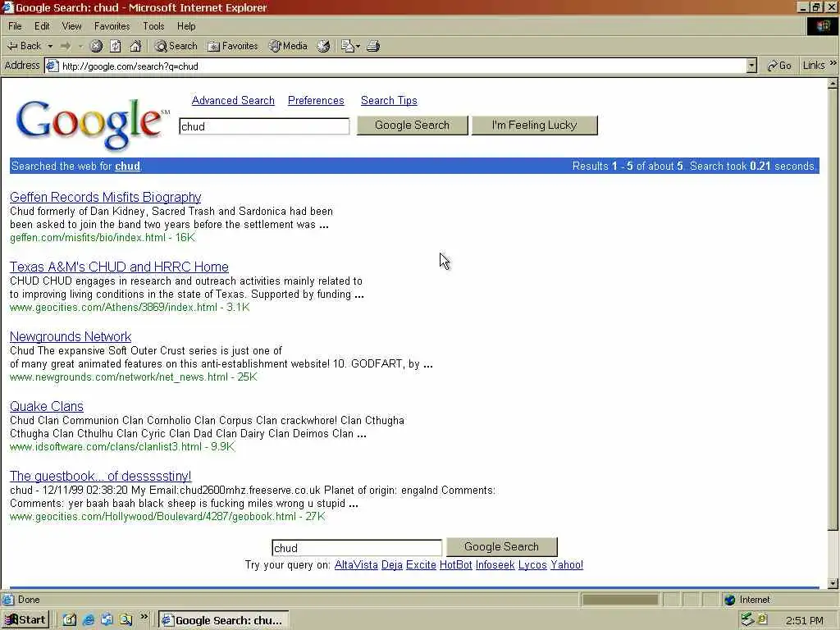Expand the Address bar dropdown
The width and height of the screenshot is (840, 630).
(751, 66)
